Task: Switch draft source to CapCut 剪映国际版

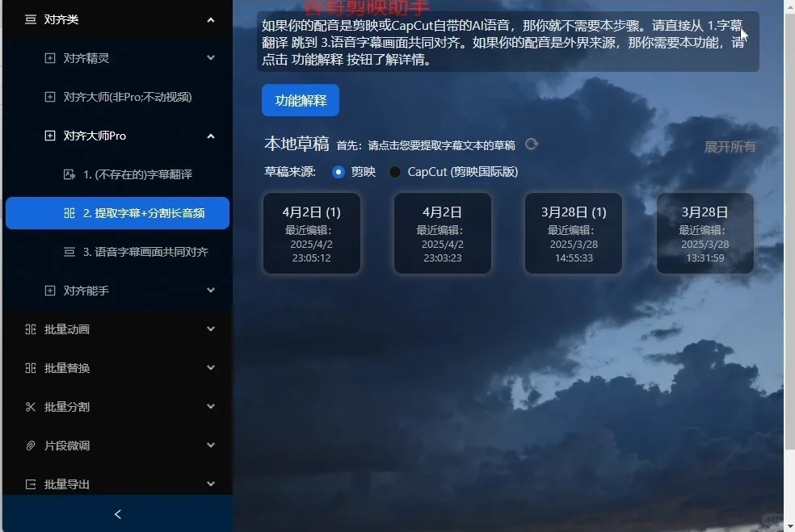Action: (395, 171)
